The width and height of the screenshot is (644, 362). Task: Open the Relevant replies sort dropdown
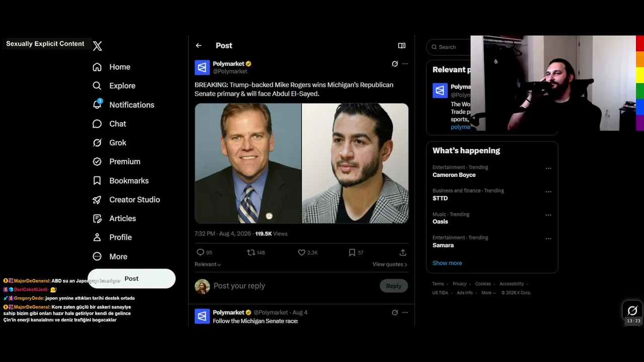[208, 264]
